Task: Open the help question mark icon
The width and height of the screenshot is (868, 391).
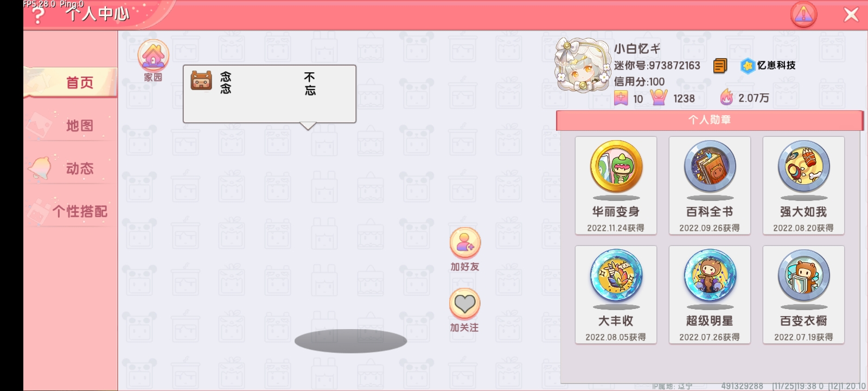Action: 37,15
